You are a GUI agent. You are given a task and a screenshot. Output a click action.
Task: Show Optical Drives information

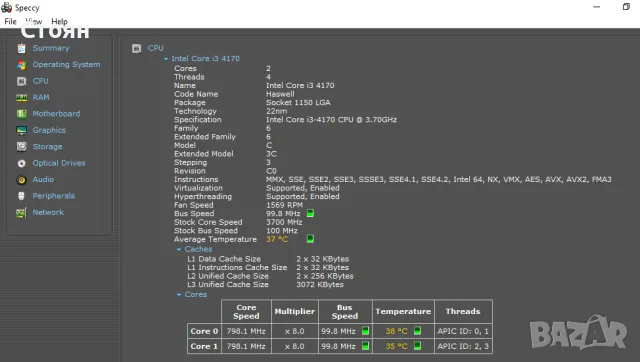tap(59, 163)
